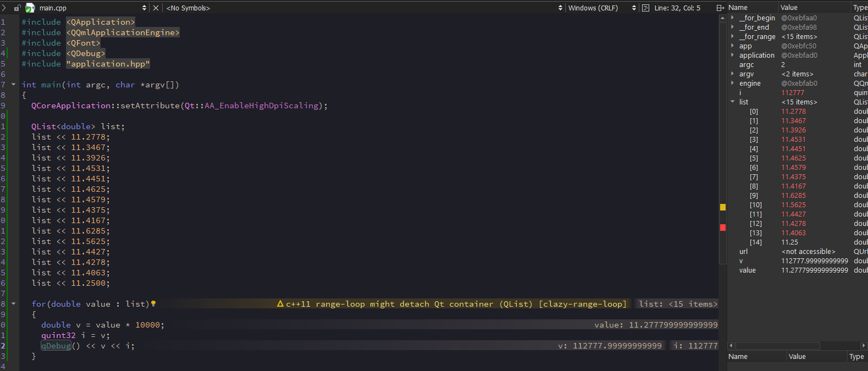868x371 pixels.
Task: Expand the __for_end variable
Action: coord(732,27)
